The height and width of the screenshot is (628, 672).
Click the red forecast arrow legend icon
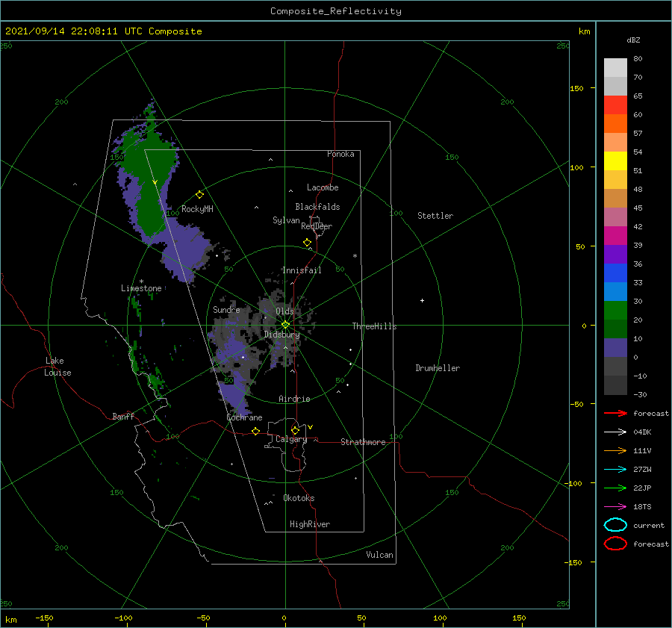coord(615,413)
